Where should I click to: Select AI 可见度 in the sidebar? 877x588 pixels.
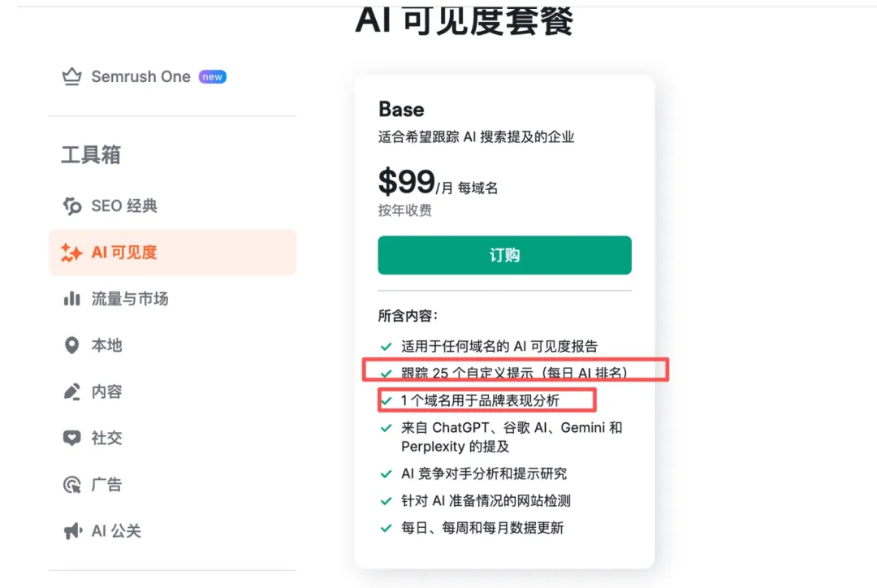pos(124,253)
